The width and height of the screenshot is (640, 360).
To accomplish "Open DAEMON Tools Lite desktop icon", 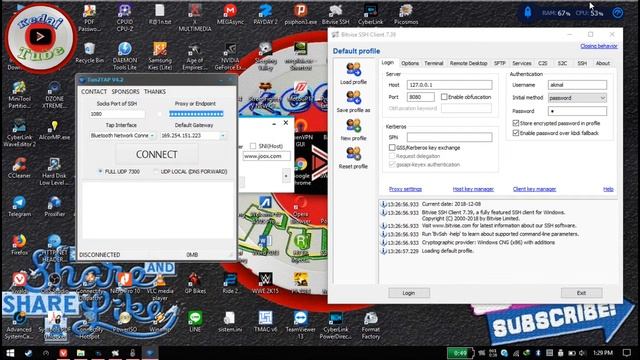I will (x=124, y=56).
